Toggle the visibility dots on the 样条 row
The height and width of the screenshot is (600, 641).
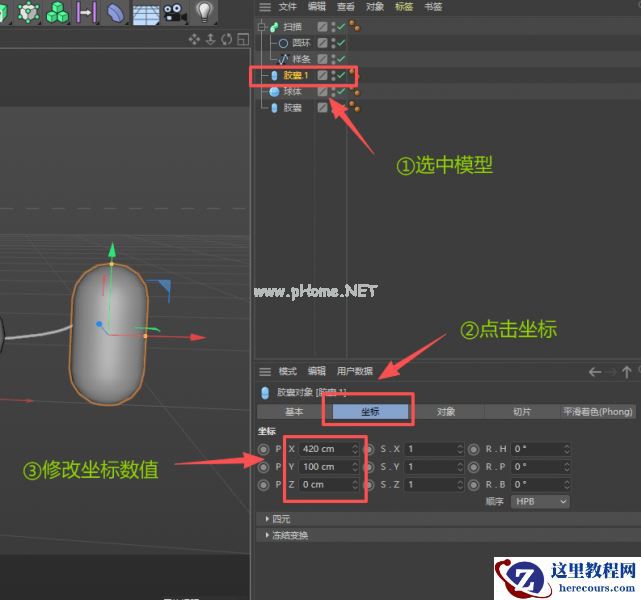pyautogui.click(x=333, y=59)
